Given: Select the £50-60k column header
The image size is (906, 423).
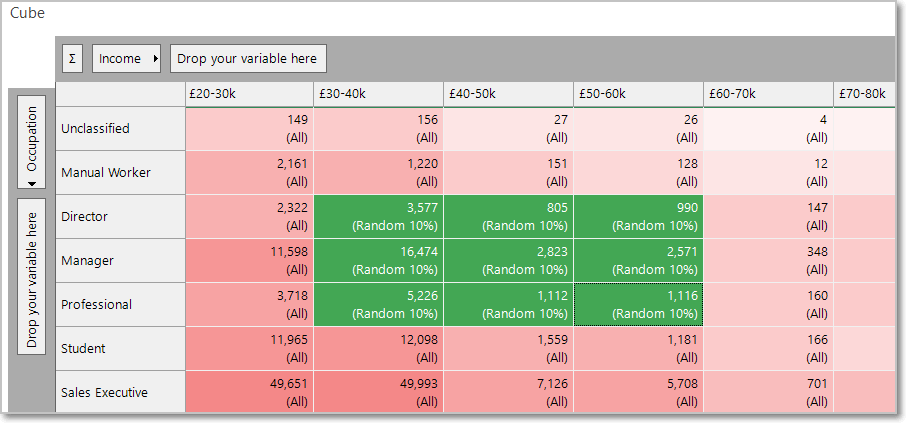Looking at the screenshot, I should pyautogui.click(x=638, y=94).
